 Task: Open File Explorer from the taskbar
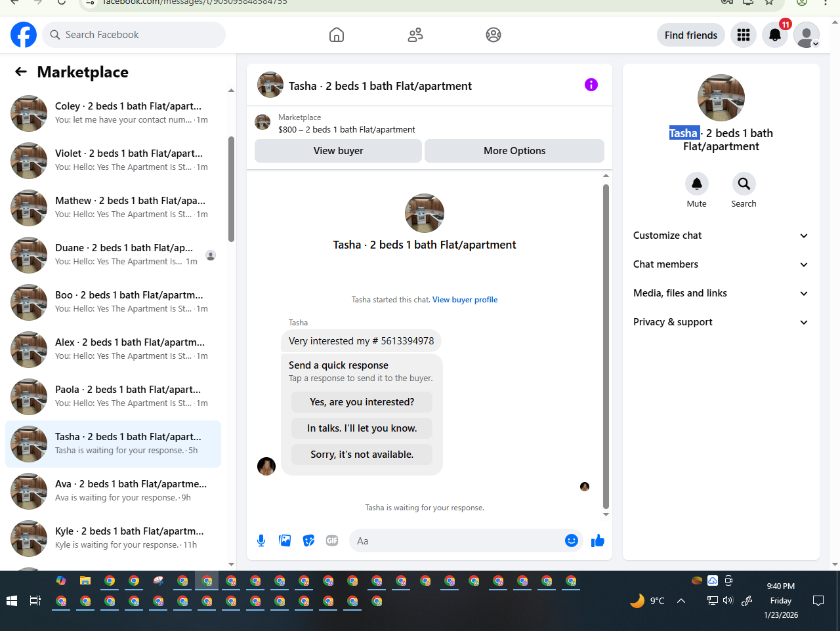85,580
